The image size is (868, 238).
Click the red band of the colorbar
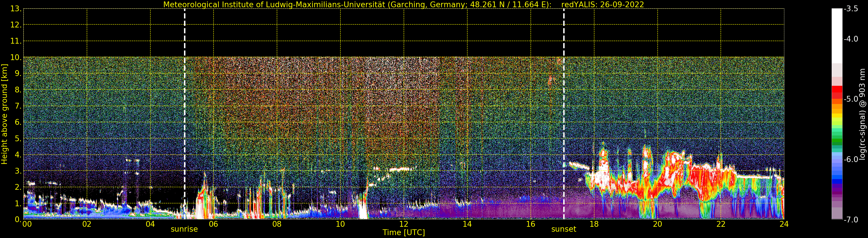pyautogui.click(x=837, y=92)
